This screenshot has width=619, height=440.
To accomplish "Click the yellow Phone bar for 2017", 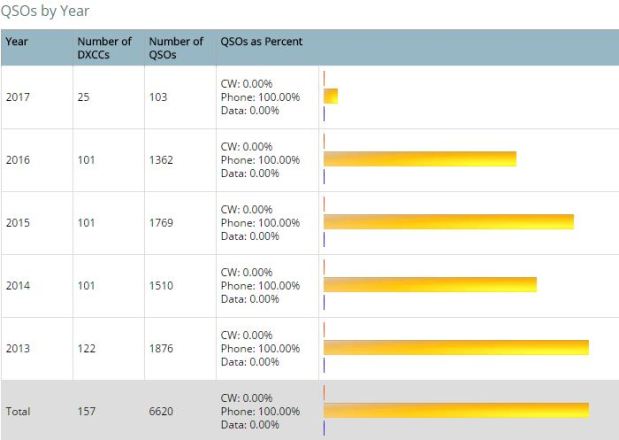I will [x=331, y=96].
